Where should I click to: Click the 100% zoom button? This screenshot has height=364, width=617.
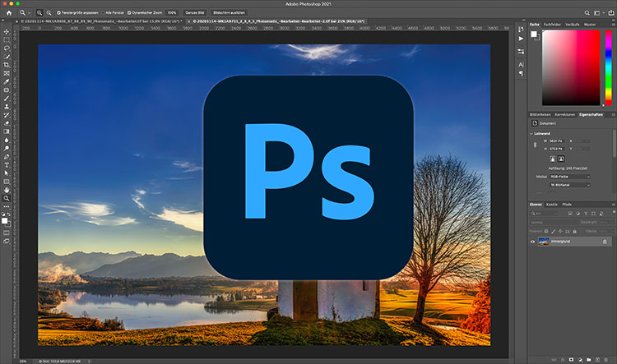coord(172,12)
